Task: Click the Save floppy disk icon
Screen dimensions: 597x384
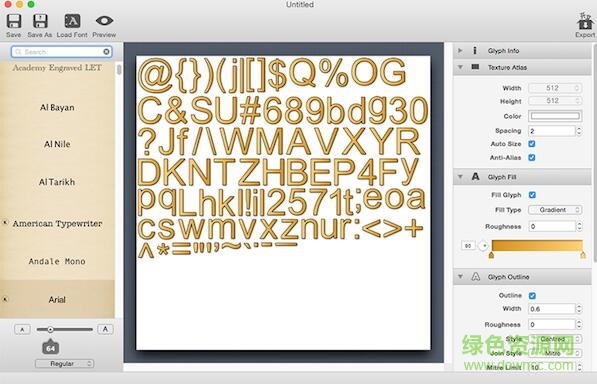Action: tap(14, 21)
